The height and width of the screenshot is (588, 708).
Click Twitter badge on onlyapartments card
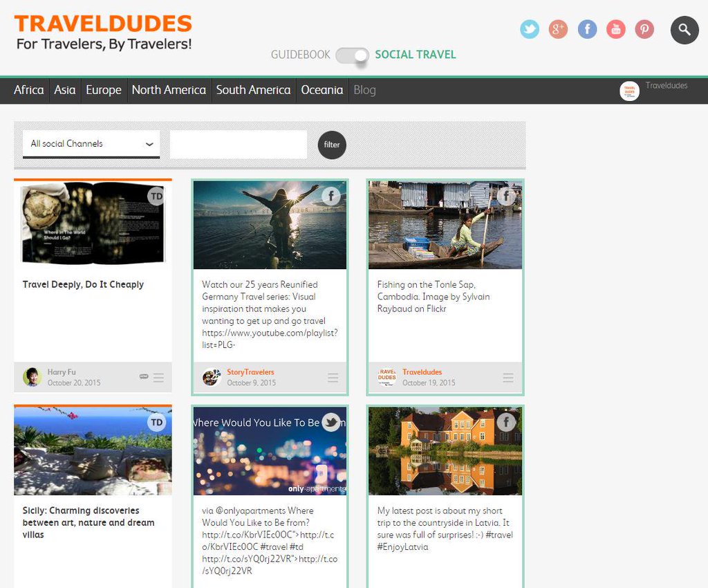[x=331, y=422]
